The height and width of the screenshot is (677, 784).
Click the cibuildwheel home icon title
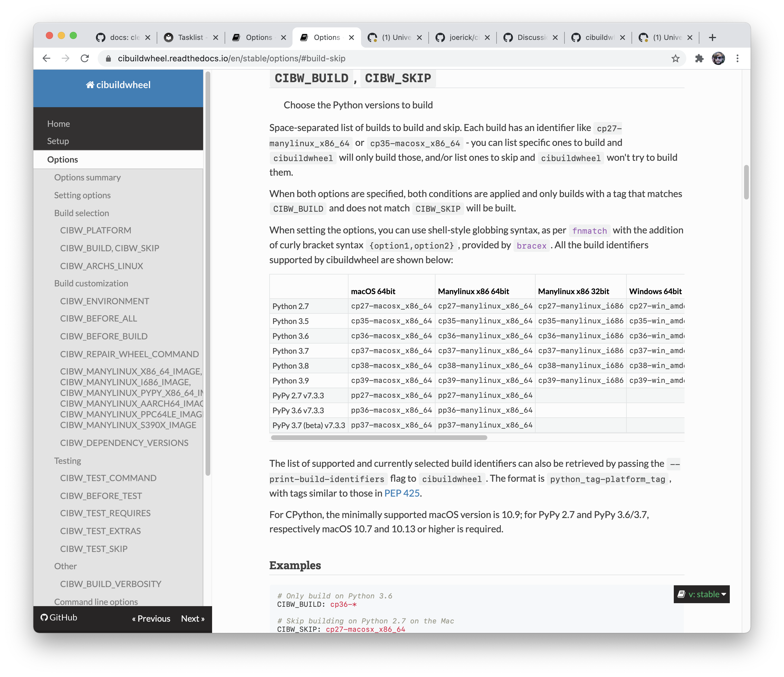point(118,85)
